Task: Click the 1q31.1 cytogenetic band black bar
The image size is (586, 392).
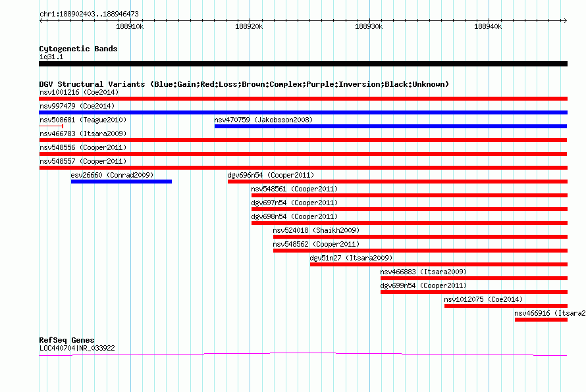Action: point(303,64)
